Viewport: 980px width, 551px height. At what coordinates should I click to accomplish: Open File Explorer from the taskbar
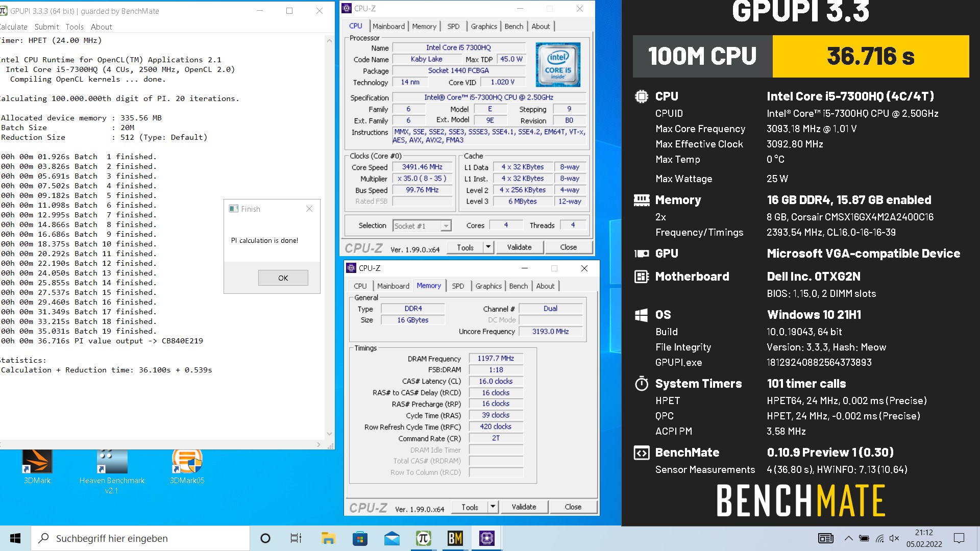[x=328, y=538]
